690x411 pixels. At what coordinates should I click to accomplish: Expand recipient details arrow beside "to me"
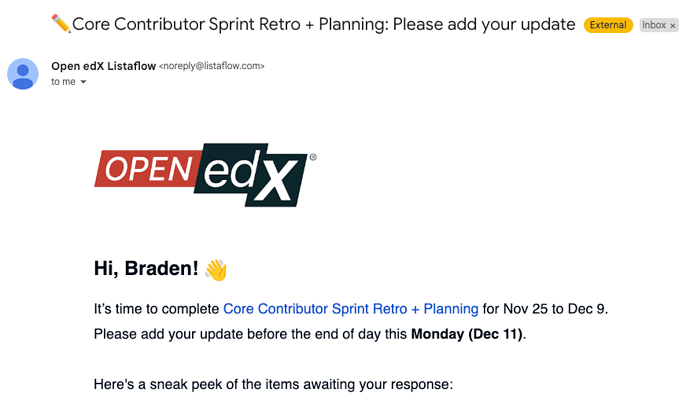(x=83, y=82)
